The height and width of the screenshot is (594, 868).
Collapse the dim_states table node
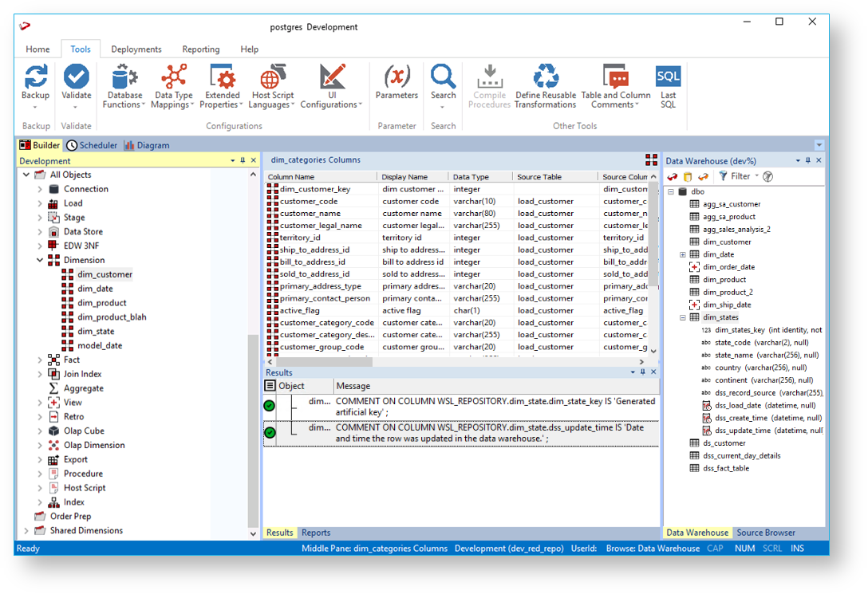click(x=683, y=317)
